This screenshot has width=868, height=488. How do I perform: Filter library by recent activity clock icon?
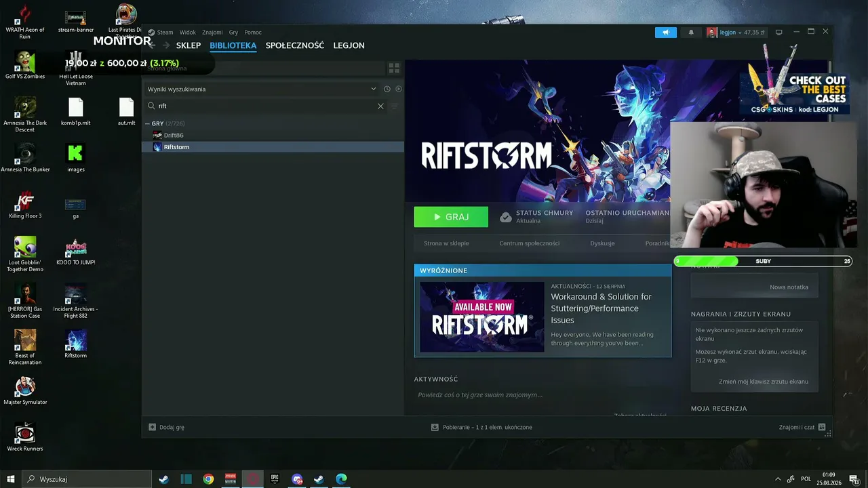pos(387,89)
